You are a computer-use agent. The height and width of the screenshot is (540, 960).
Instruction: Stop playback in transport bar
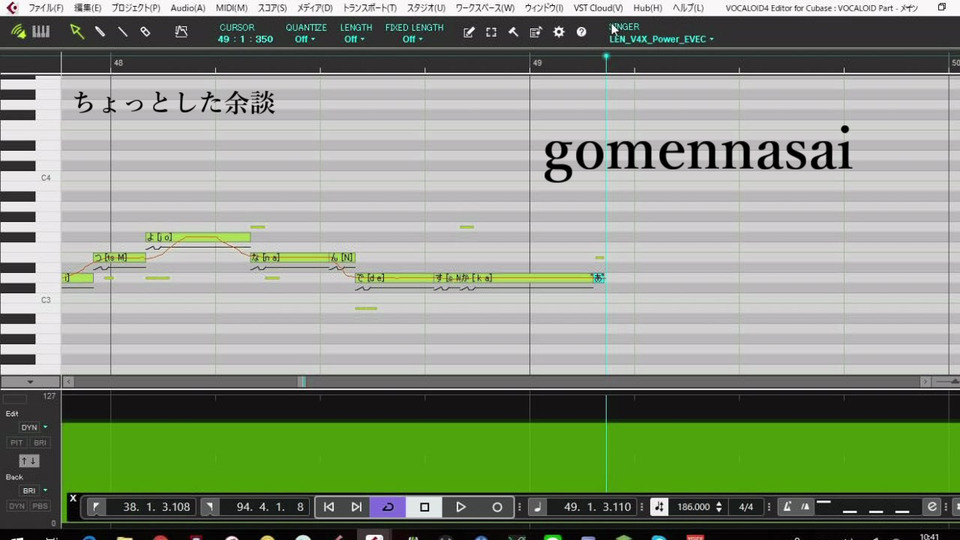[424, 507]
